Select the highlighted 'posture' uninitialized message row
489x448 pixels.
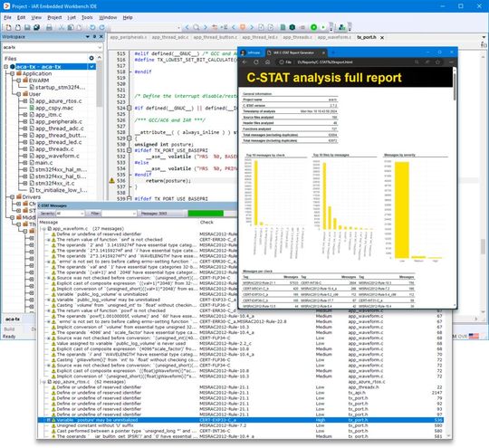click(x=240, y=420)
